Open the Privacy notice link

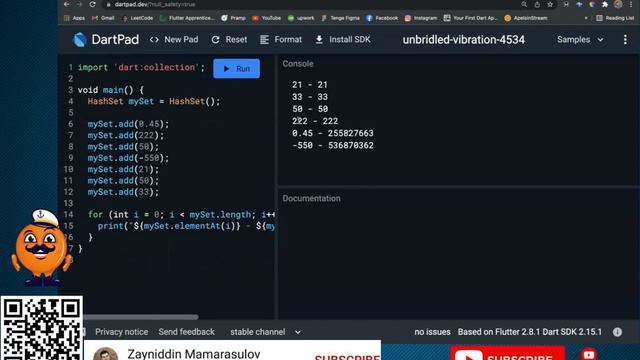coord(122,332)
